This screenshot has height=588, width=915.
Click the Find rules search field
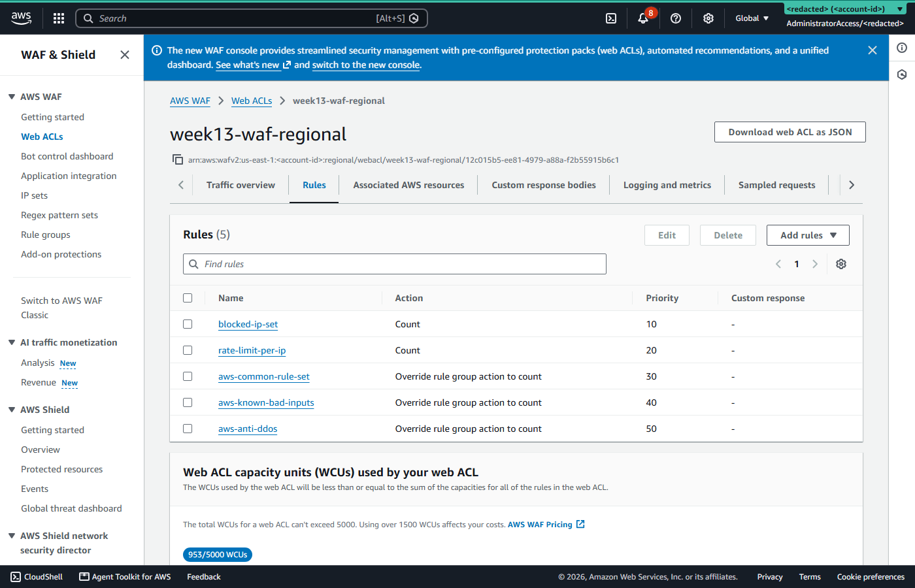(x=395, y=264)
